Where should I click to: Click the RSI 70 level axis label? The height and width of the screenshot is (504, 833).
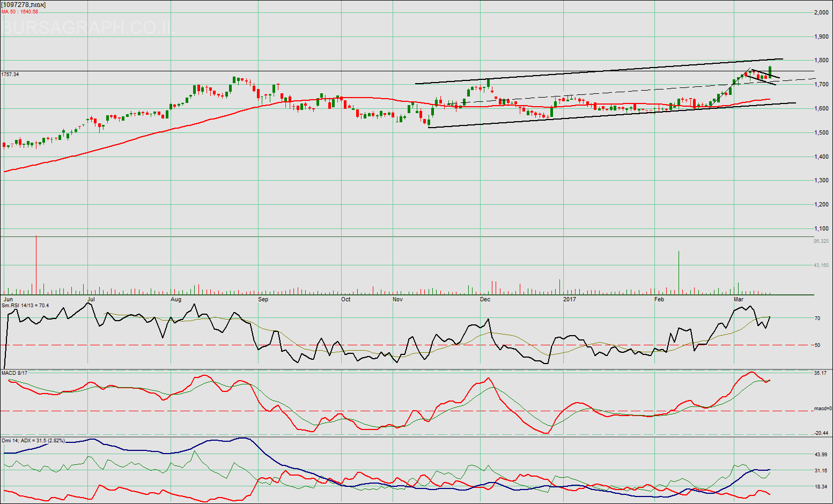pyautogui.click(x=817, y=318)
